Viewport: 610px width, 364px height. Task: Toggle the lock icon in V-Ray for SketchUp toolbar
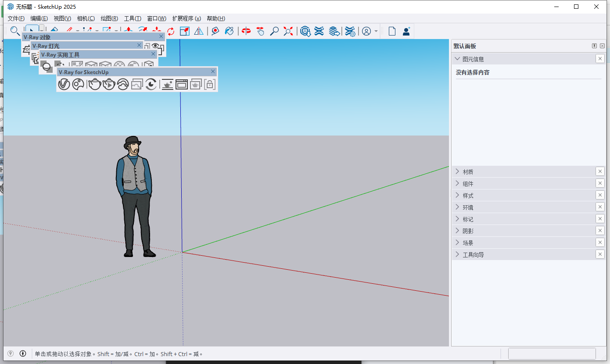pos(210,84)
